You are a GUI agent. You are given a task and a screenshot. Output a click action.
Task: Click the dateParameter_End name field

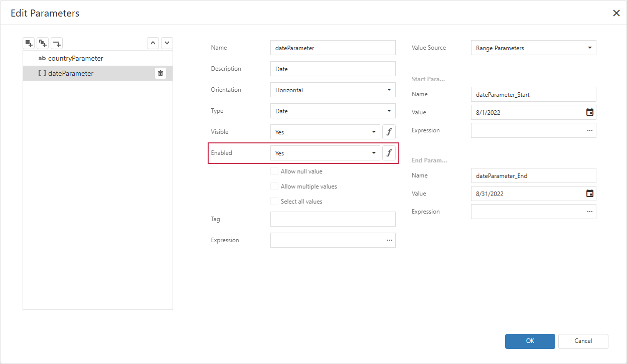(534, 175)
